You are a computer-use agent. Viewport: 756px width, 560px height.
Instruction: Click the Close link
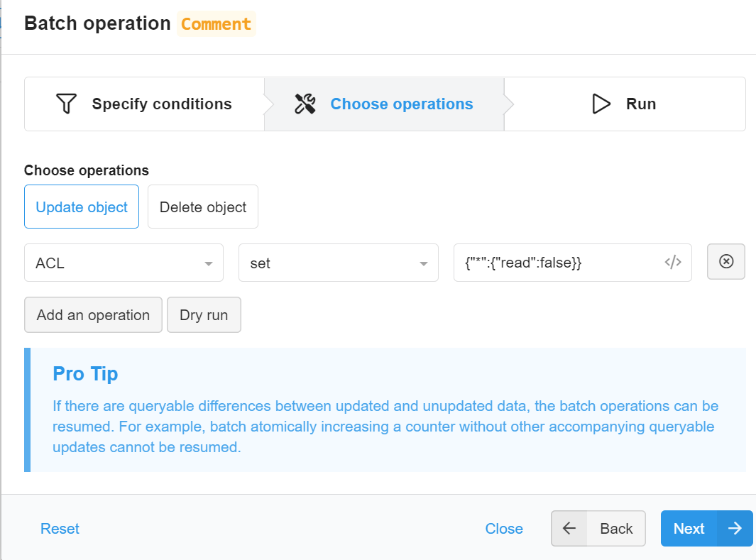504,529
